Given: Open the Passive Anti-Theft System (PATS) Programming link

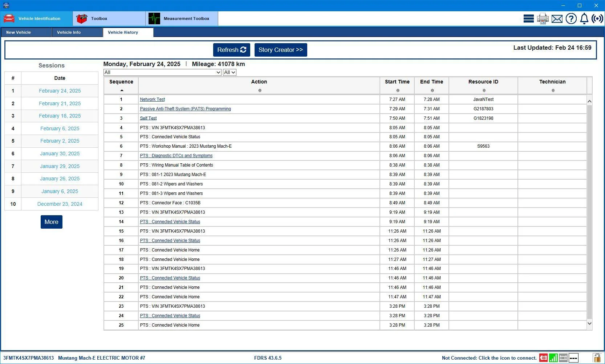Looking at the screenshot, I should tap(186, 109).
